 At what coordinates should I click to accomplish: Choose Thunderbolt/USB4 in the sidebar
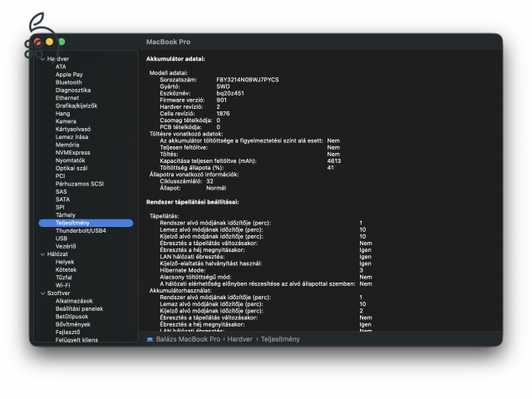pyautogui.click(x=81, y=230)
